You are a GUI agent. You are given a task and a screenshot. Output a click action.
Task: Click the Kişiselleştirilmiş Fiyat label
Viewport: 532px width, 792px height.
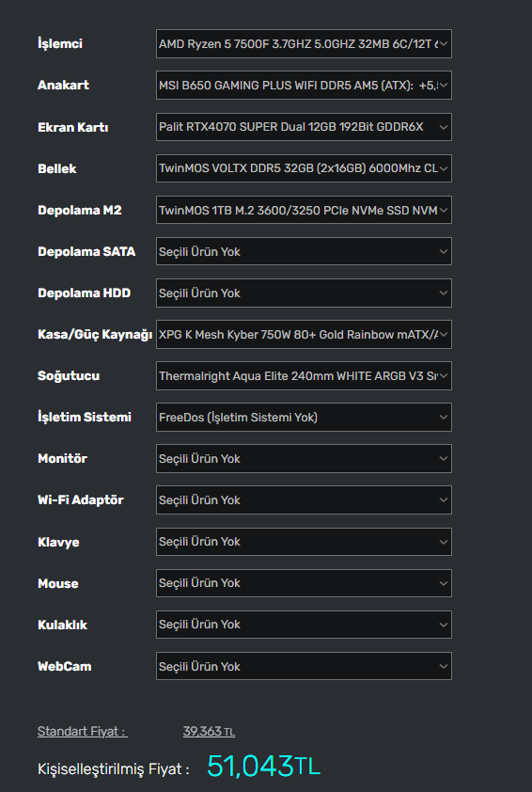(114, 769)
